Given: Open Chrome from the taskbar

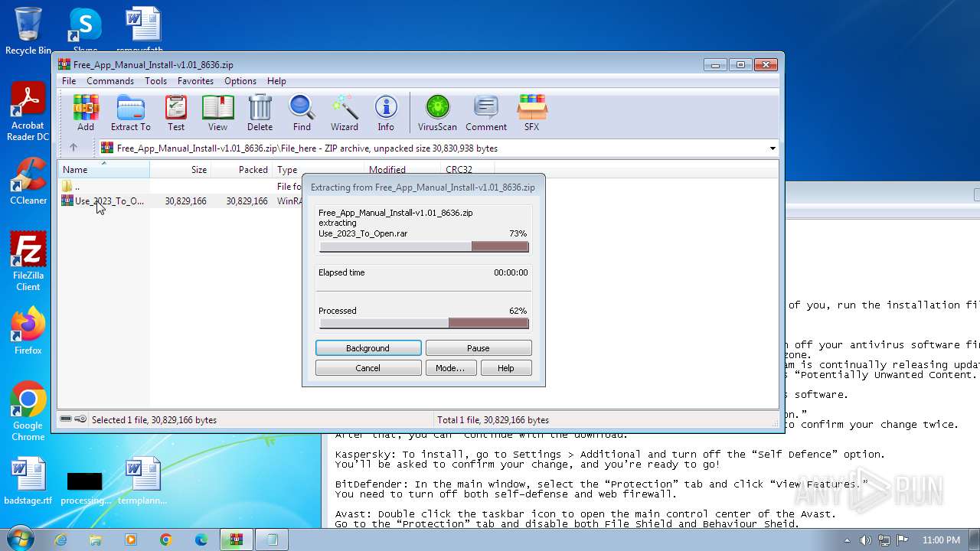Looking at the screenshot, I should pos(166,540).
